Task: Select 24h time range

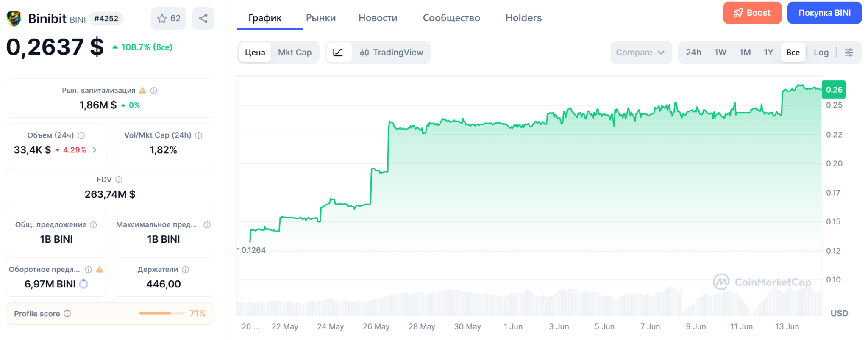Action: (x=693, y=53)
